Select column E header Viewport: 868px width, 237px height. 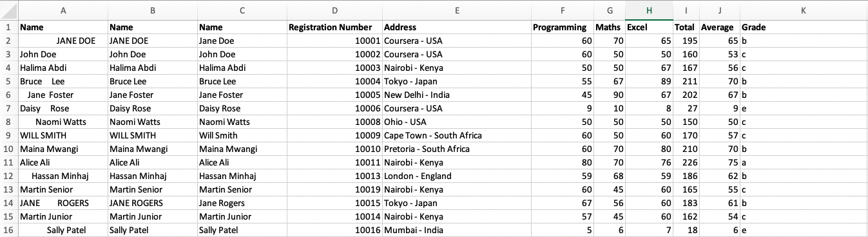coord(457,10)
